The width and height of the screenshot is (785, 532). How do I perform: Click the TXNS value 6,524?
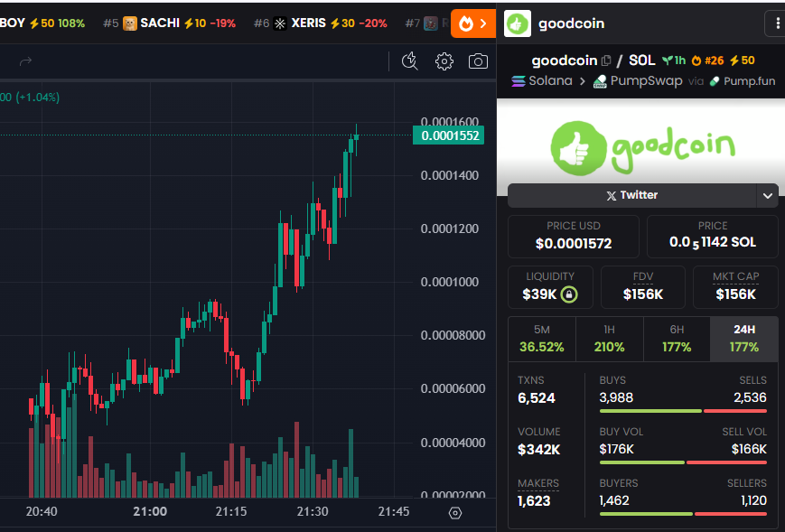click(537, 398)
